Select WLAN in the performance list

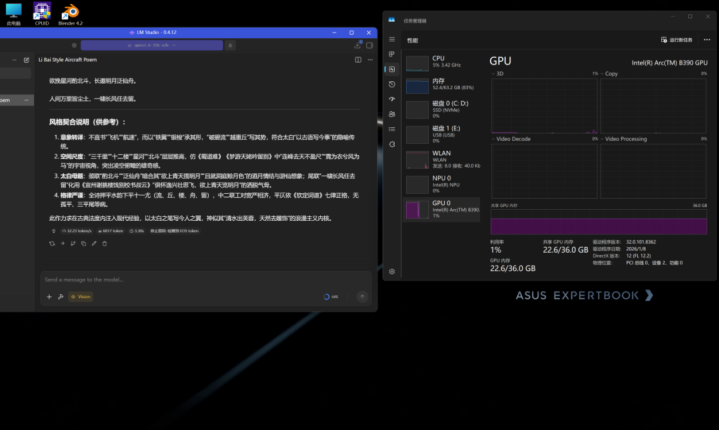(x=442, y=160)
